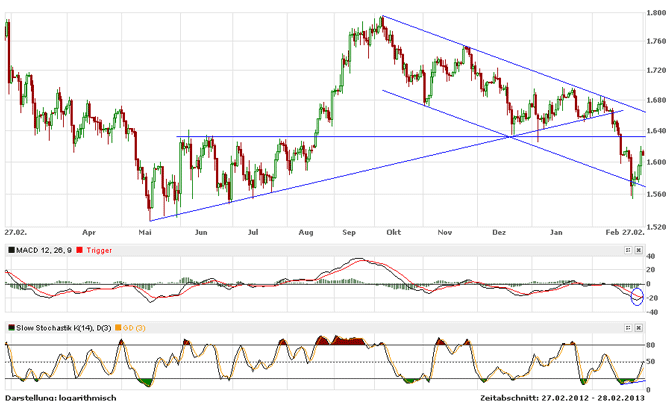670x401 pixels.
Task: Close the MACD indicator panel
Action: tap(639, 249)
